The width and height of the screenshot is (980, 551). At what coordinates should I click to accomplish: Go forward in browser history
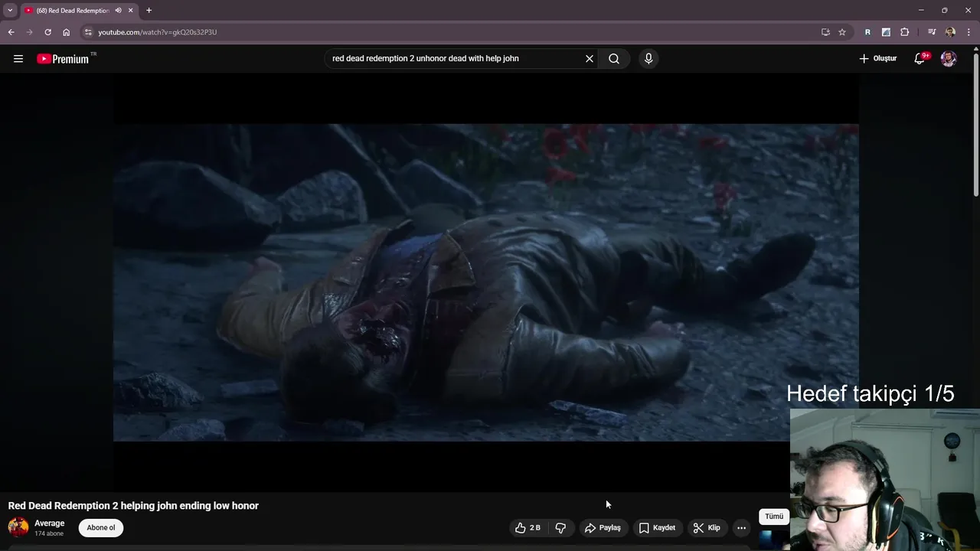tap(29, 32)
